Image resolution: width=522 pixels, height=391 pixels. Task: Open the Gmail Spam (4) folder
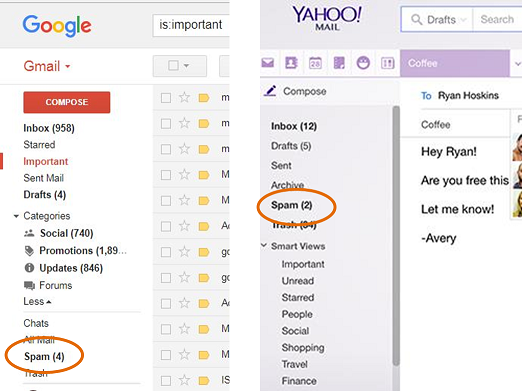click(x=44, y=357)
